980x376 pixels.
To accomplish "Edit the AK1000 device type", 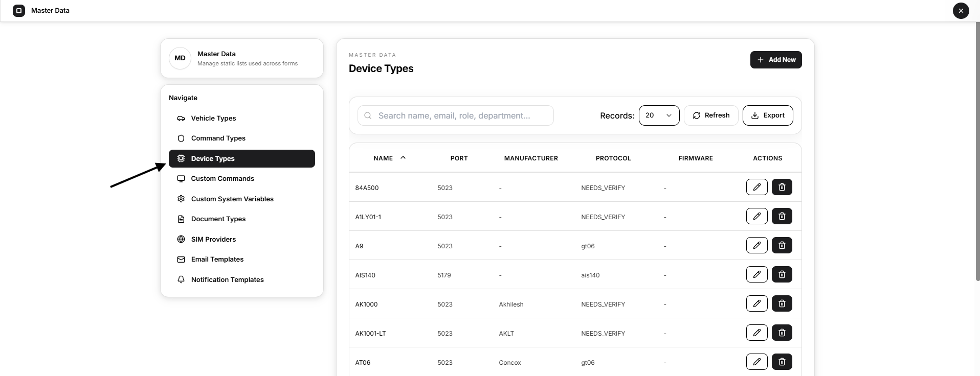I will coord(756,303).
